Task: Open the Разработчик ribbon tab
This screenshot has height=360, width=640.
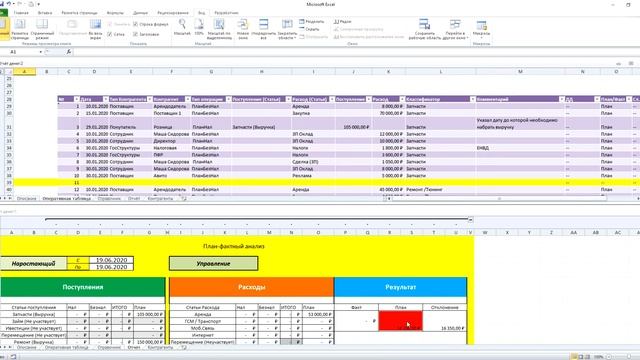Action: 226,13
